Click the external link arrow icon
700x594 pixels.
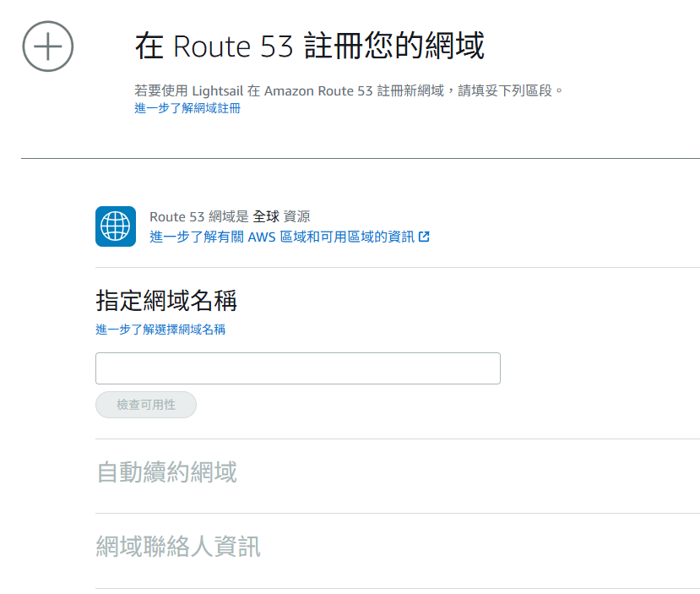[x=424, y=237]
